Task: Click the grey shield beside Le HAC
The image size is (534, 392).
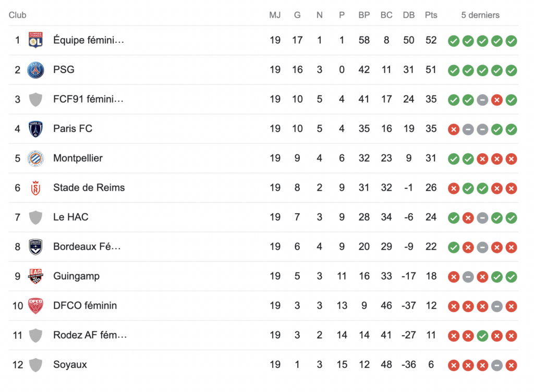Action: coord(36,217)
